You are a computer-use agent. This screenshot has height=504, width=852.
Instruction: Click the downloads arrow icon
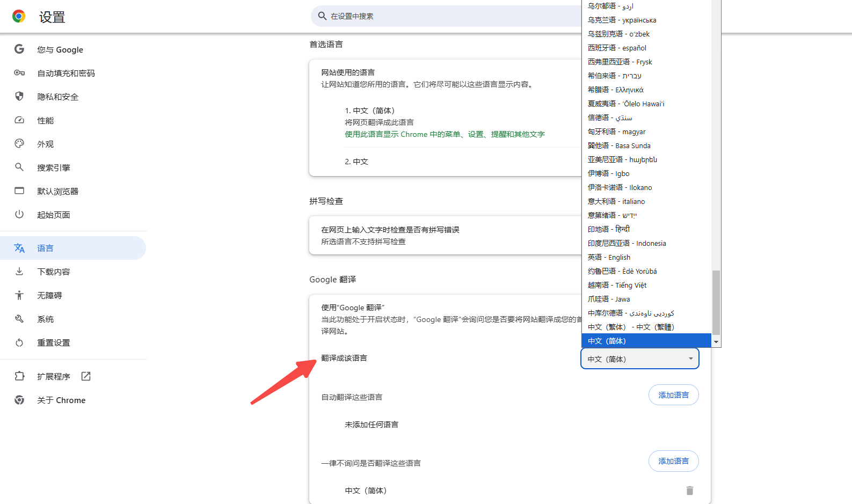coord(19,272)
